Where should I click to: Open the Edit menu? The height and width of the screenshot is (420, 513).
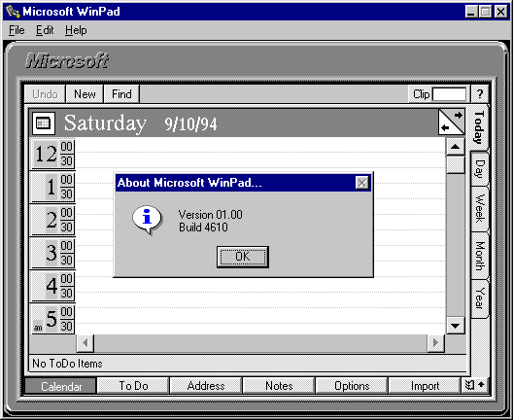click(45, 30)
